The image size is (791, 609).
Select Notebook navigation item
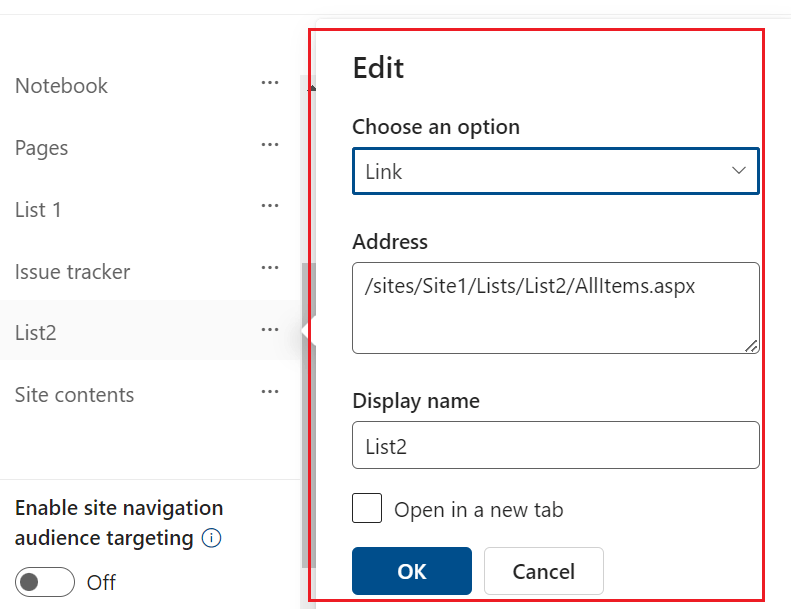tap(61, 86)
